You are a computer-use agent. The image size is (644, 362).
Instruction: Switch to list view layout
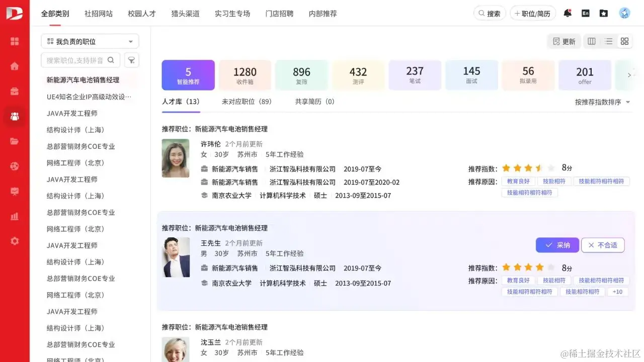coord(608,41)
